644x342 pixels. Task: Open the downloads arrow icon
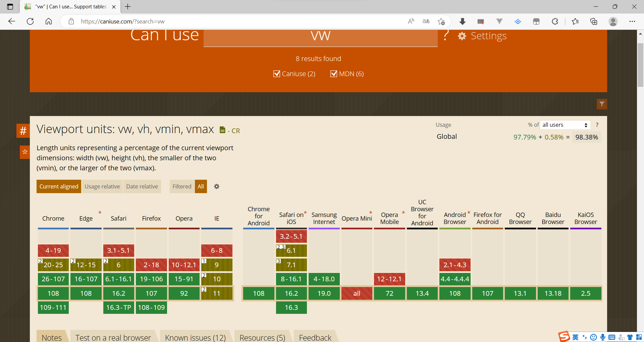(x=463, y=21)
